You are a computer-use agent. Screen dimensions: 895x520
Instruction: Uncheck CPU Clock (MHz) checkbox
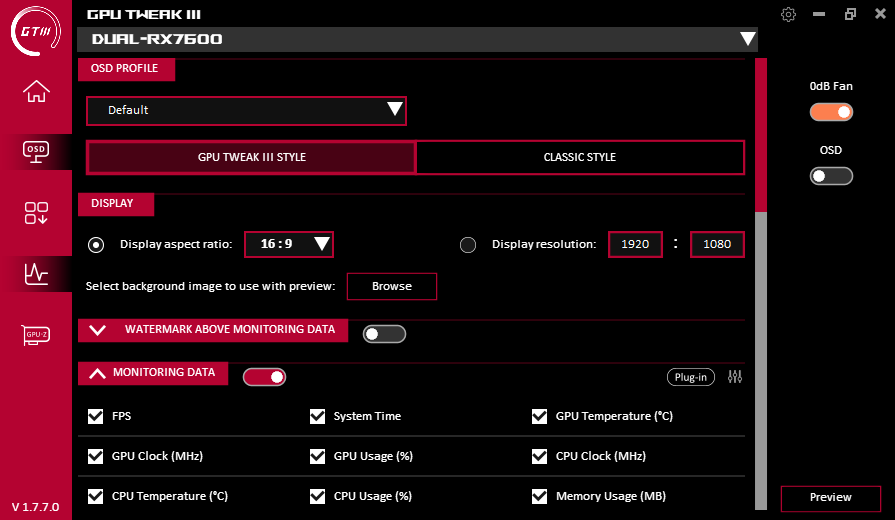[539, 456]
